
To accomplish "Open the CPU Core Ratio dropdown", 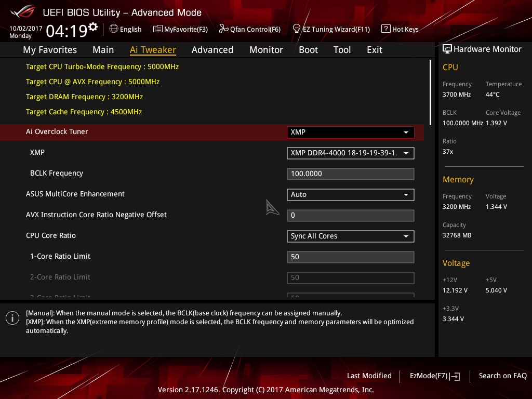I will point(351,236).
